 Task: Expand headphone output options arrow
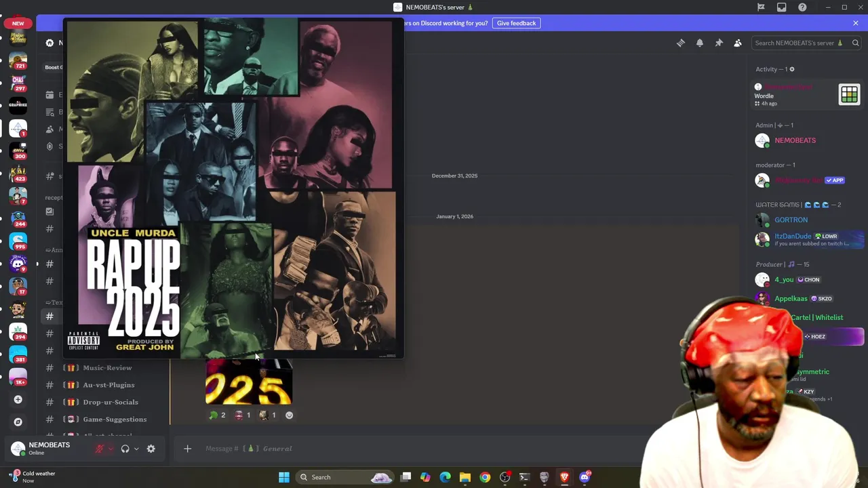[x=136, y=449]
